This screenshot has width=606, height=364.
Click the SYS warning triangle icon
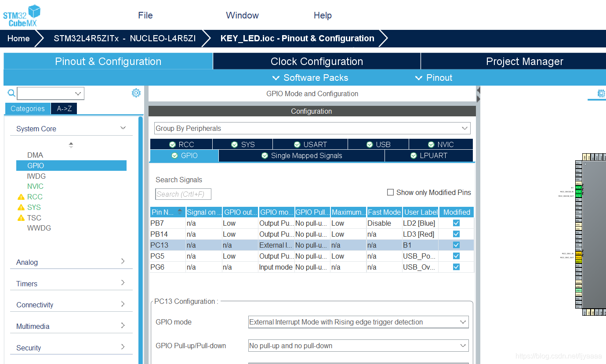tap(21, 207)
